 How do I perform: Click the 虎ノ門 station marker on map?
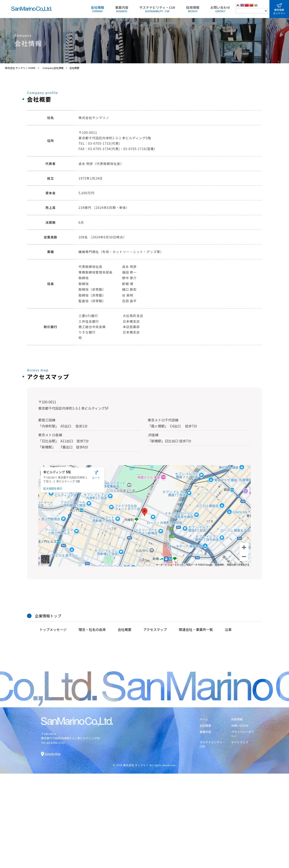[81, 510]
